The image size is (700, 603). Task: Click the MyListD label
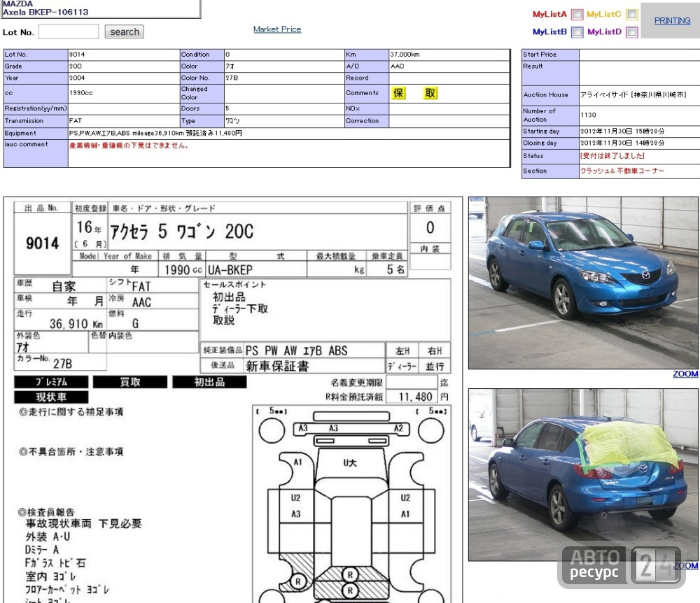click(x=604, y=31)
